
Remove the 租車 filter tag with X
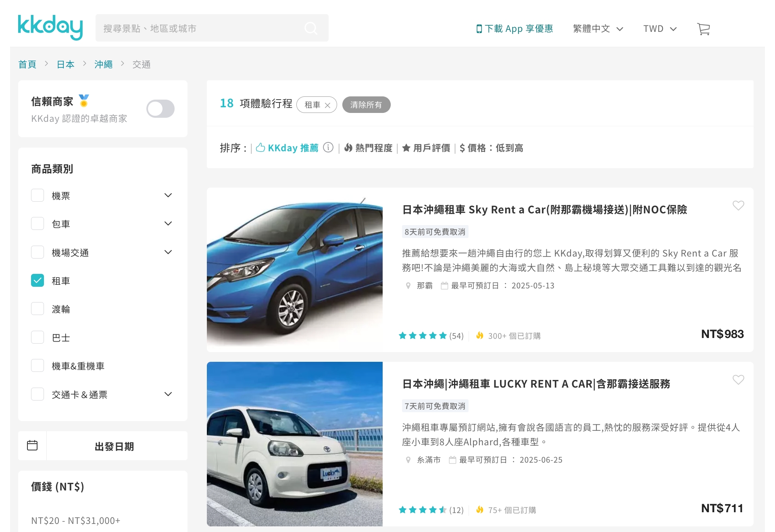point(327,105)
